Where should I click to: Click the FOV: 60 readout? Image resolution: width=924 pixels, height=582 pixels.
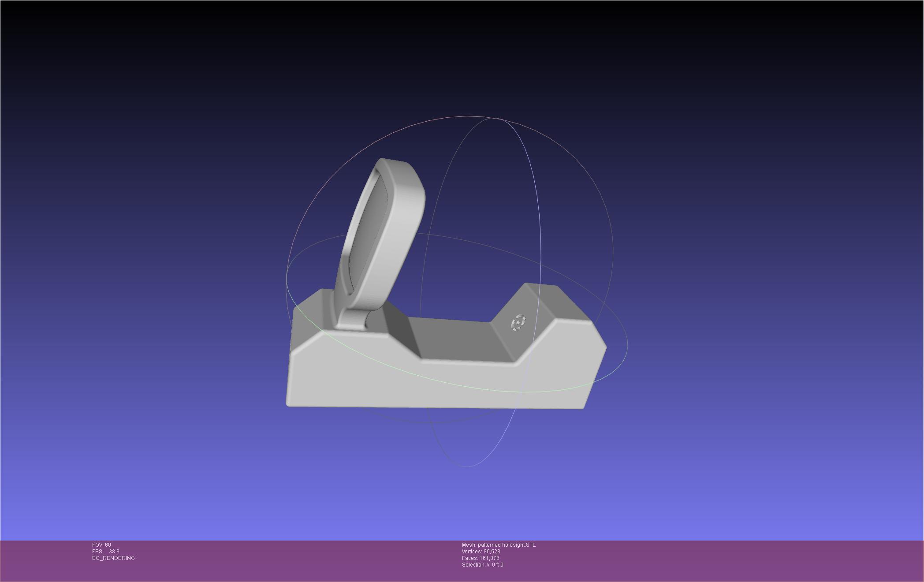point(101,545)
